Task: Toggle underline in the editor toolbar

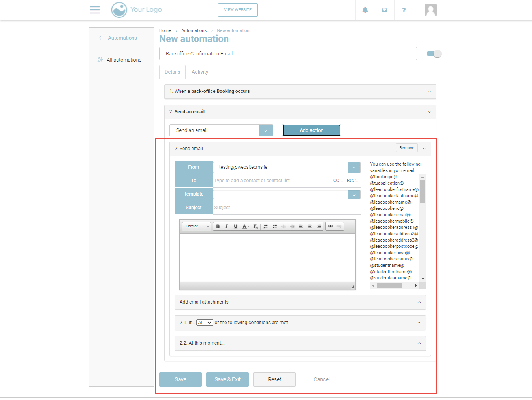Action: [235, 226]
